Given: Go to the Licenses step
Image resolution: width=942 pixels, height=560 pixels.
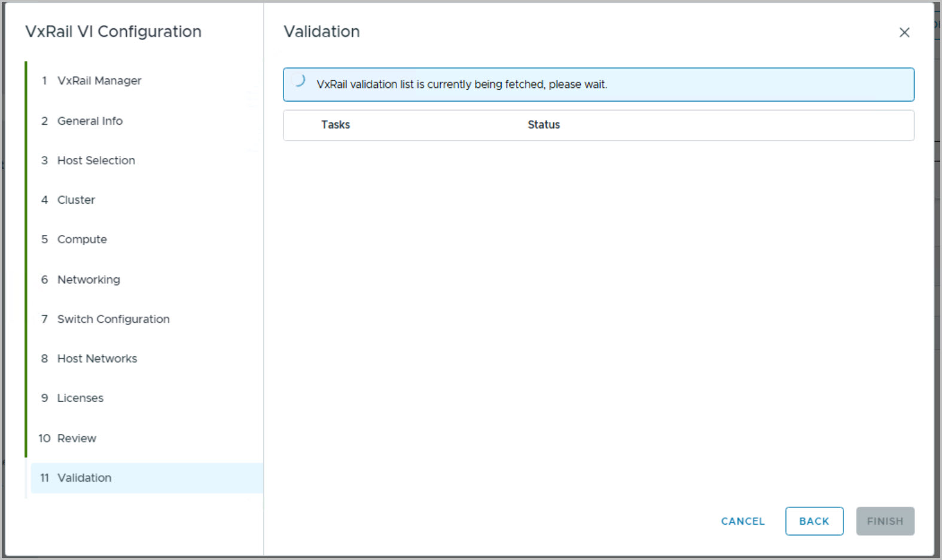Looking at the screenshot, I should pos(80,398).
